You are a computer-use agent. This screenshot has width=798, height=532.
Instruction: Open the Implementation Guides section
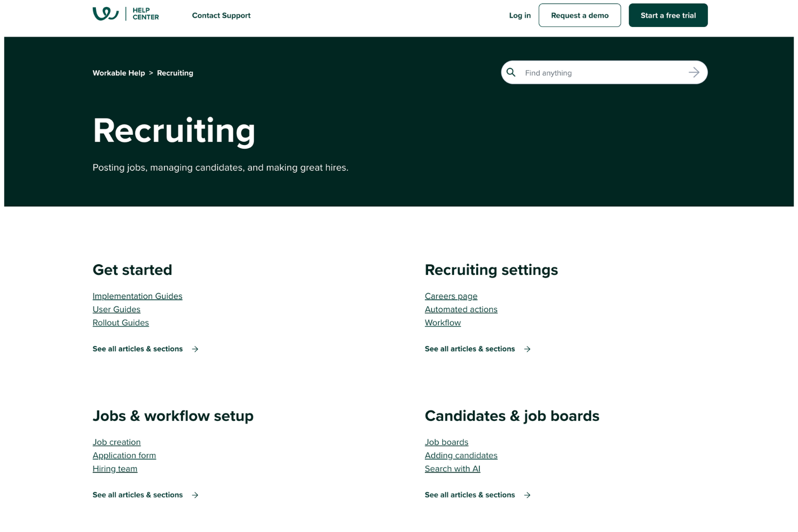[x=137, y=296]
